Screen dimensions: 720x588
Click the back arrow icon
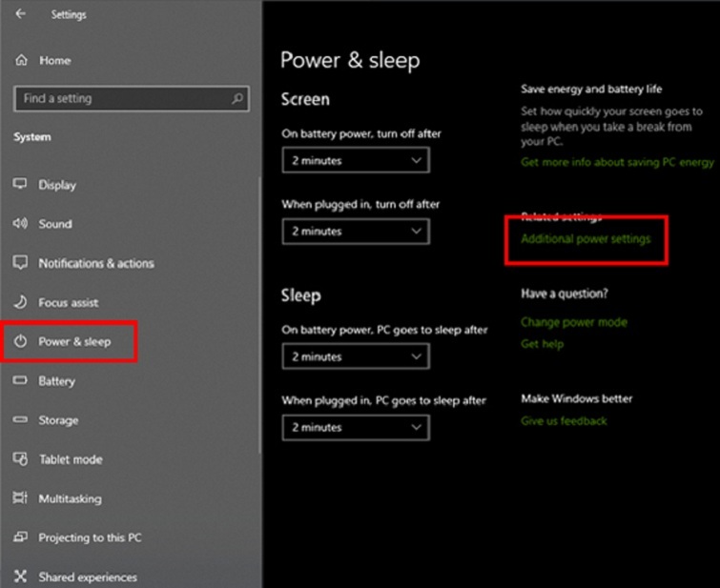[x=21, y=14]
